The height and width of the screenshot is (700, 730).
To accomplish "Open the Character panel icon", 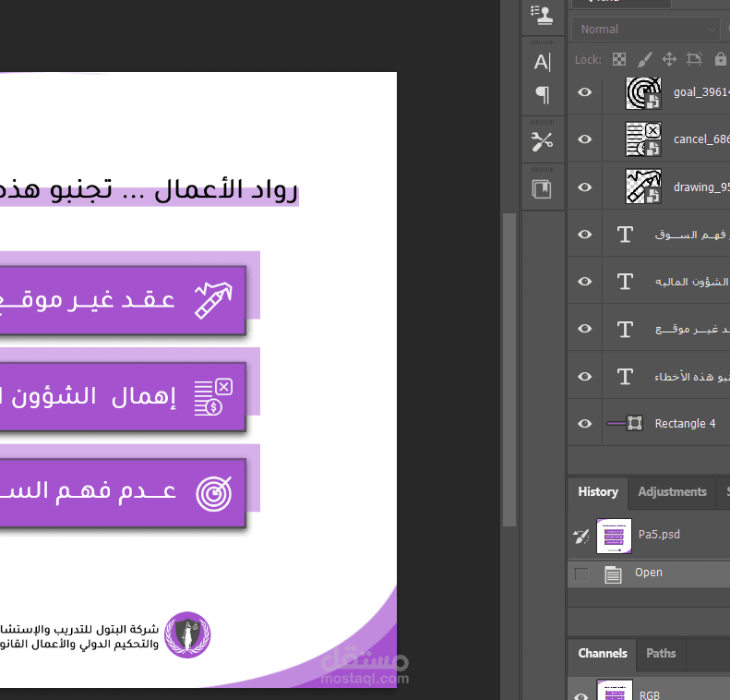I will (x=543, y=62).
